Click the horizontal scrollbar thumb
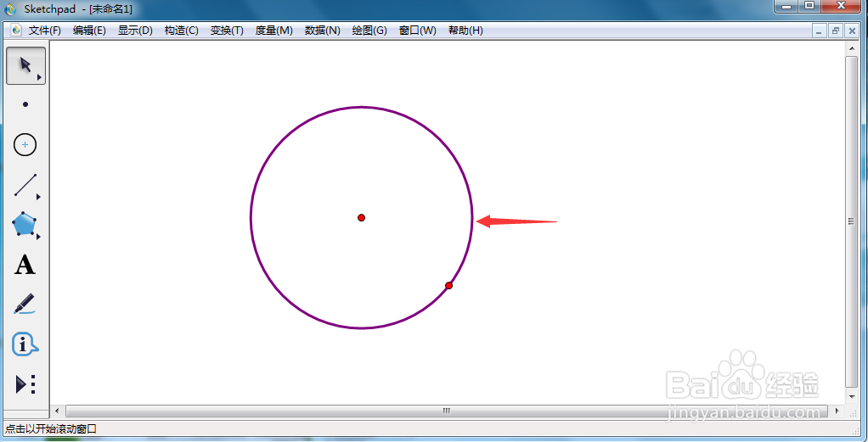 (x=447, y=411)
